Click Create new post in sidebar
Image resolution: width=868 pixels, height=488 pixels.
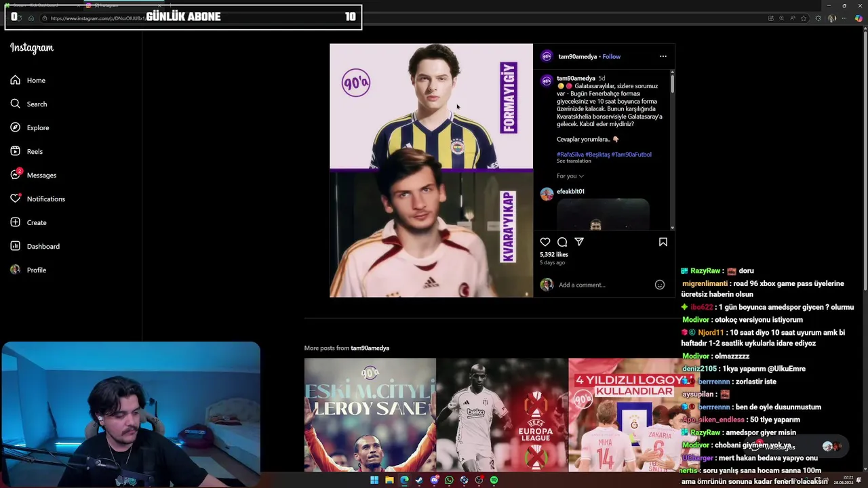(x=28, y=222)
